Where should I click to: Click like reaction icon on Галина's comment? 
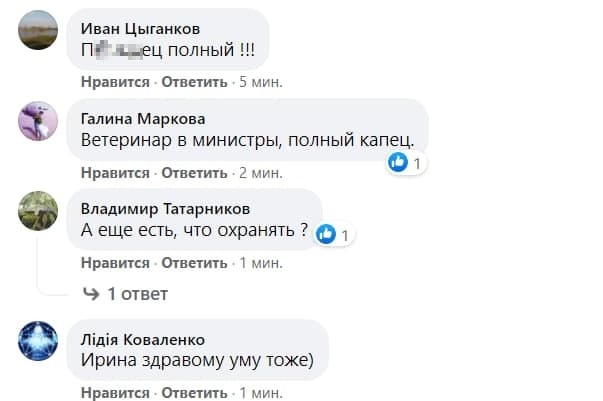[x=398, y=162]
